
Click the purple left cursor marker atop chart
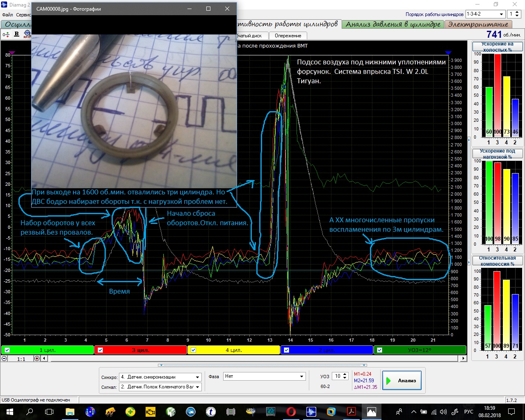[12, 53]
